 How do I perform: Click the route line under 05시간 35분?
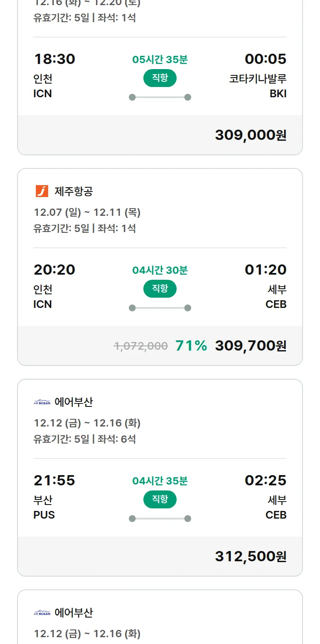point(160,97)
